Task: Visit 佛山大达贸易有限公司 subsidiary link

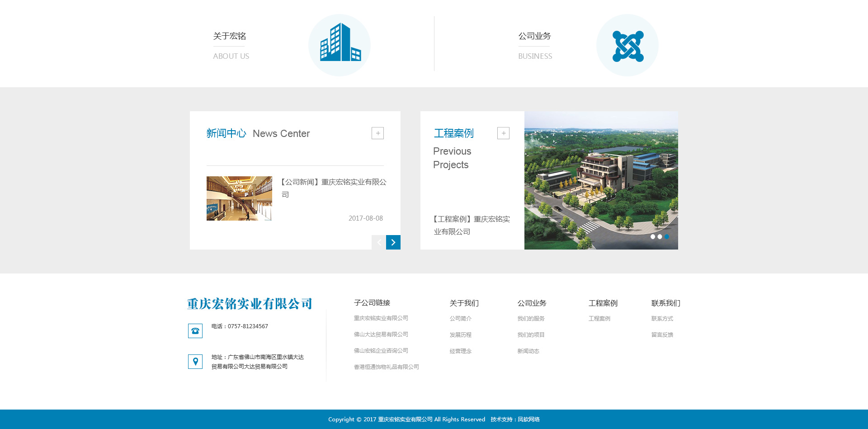Action: click(381, 335)
